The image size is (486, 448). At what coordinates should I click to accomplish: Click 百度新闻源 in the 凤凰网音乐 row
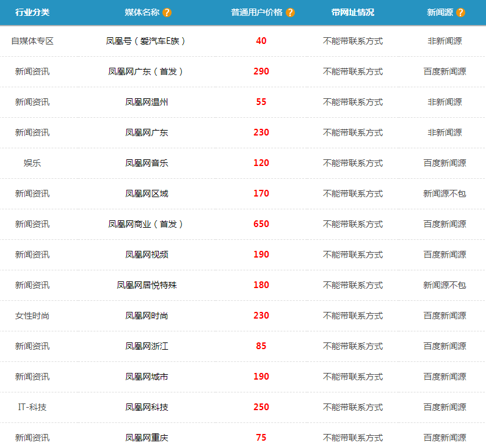(x=444, y=163)
